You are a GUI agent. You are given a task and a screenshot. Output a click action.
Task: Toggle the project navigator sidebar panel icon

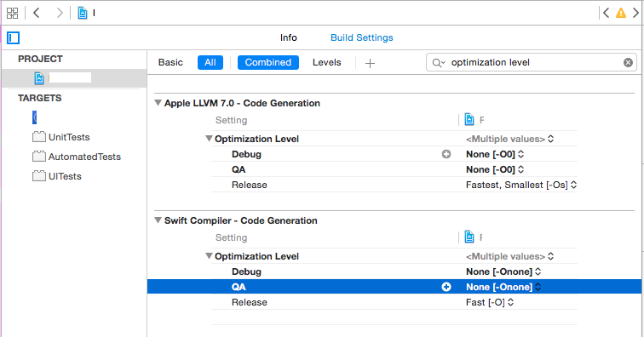(13, 37)
